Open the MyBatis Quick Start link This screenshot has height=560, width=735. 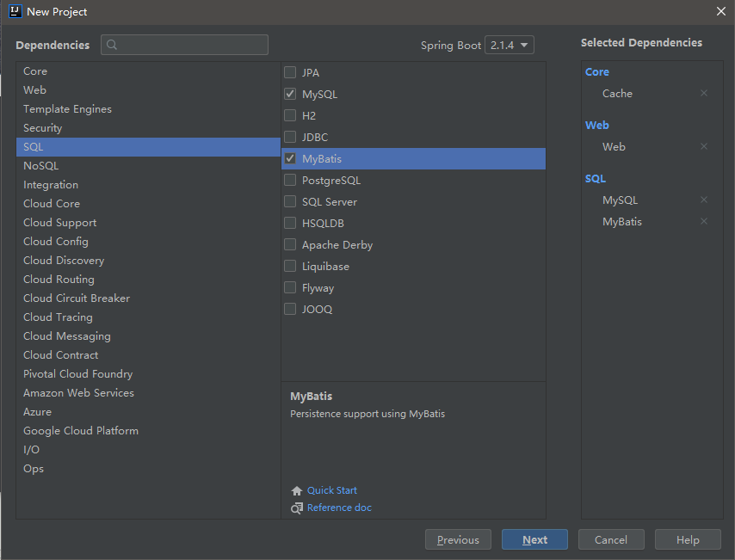[332, 490]
